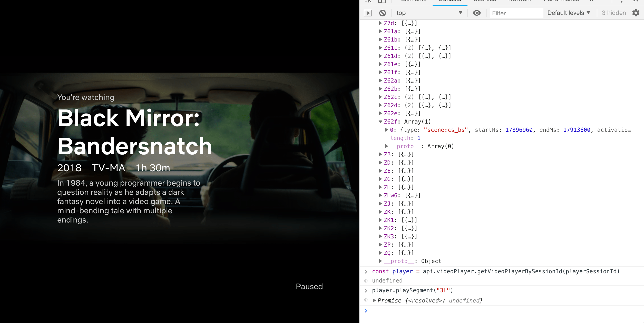
Task: Expand the ZJ array entry
Action: (x=380, y=204)
